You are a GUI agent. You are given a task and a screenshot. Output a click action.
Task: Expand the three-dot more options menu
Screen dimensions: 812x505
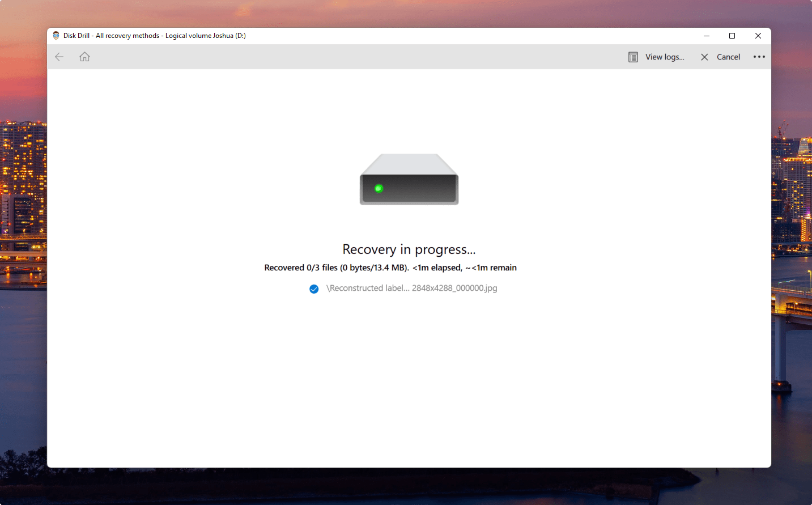759,57
